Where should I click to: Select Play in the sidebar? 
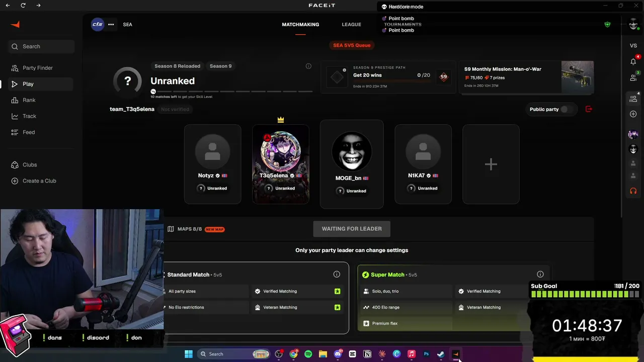41,84
